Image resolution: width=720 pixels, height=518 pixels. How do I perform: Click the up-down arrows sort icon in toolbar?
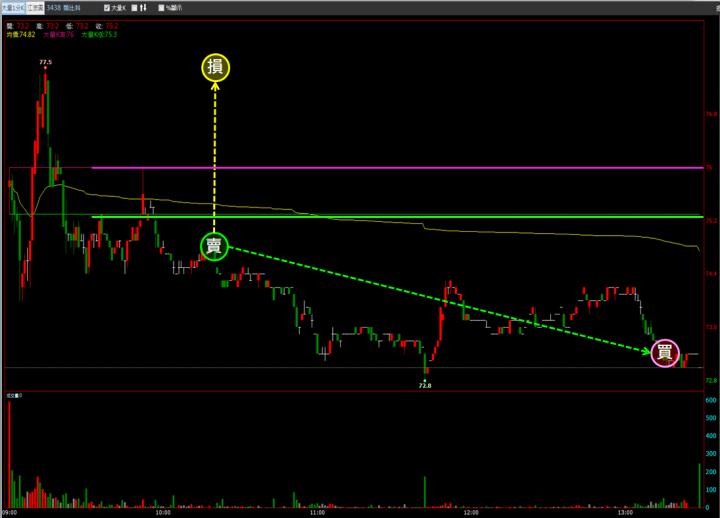click(x=142, y=8)
